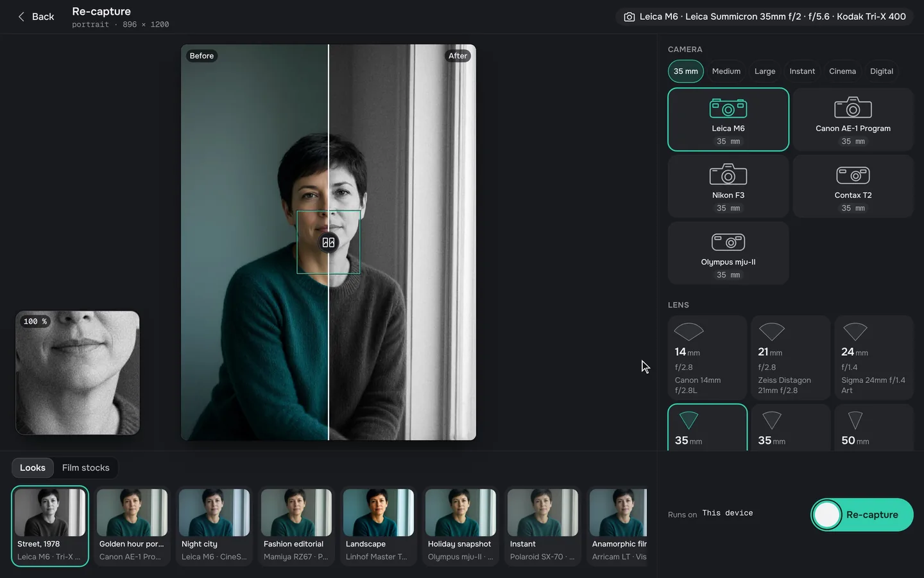
Task: Choose the 14mm Canon lens
Action: 707,358
